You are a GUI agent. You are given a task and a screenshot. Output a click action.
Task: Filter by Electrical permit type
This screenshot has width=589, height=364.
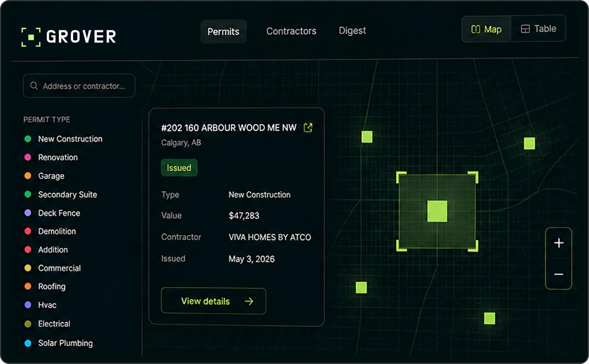pos(47,324)
